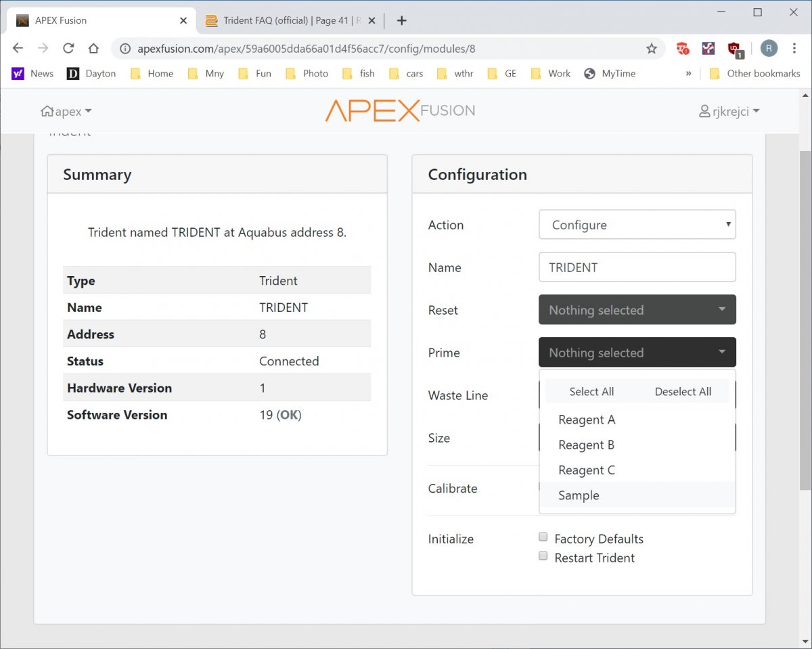Viewport: 812px width, 649px height.
Task: Open the MyTime bookmark
Action: coord(610,73)
